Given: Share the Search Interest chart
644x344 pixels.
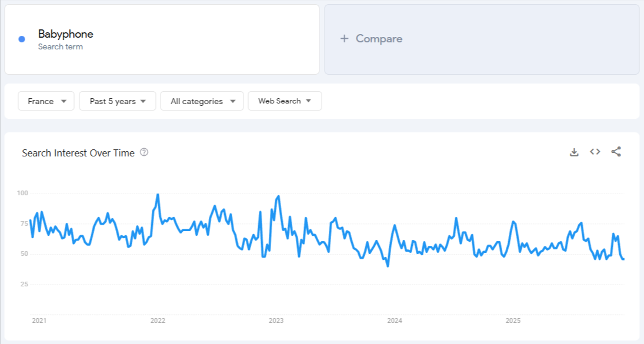Looking at the screenshot, I should tap(616, 152).
